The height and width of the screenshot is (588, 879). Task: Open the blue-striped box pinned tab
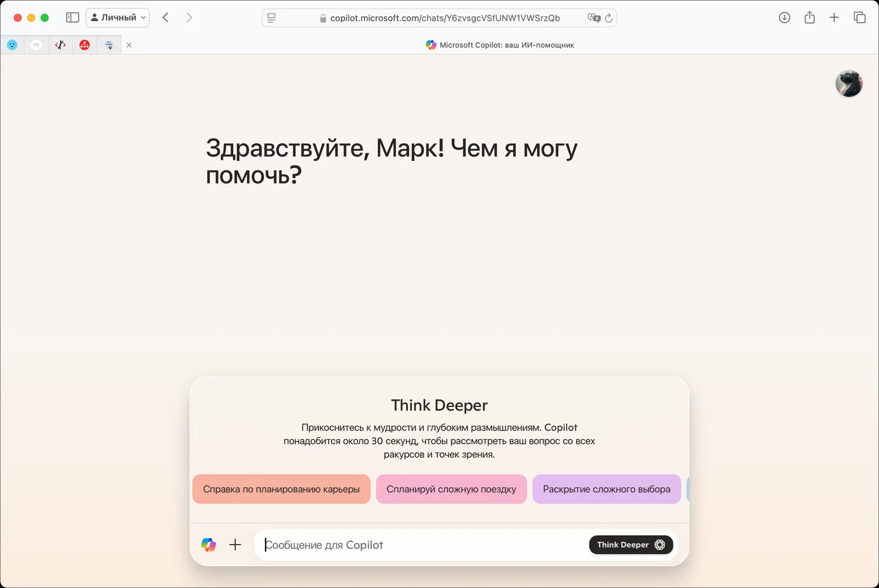click(x=109, y=45)
